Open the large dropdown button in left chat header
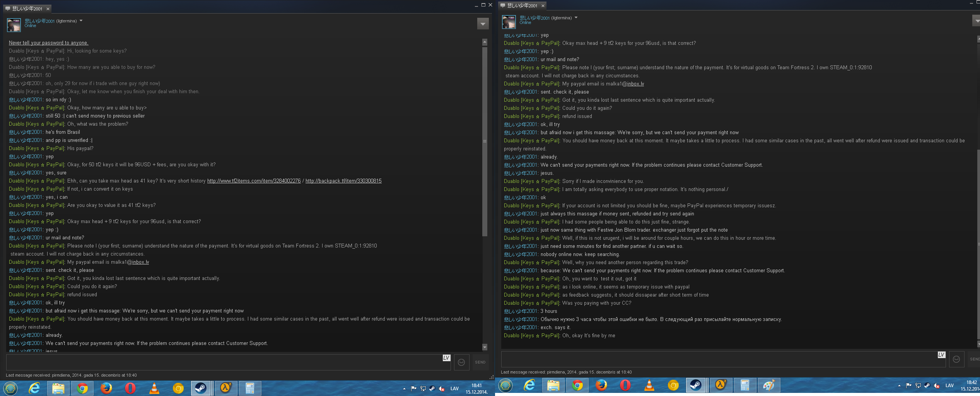The width and height of the screenshot is (980, 396). (x=483, y=24)
